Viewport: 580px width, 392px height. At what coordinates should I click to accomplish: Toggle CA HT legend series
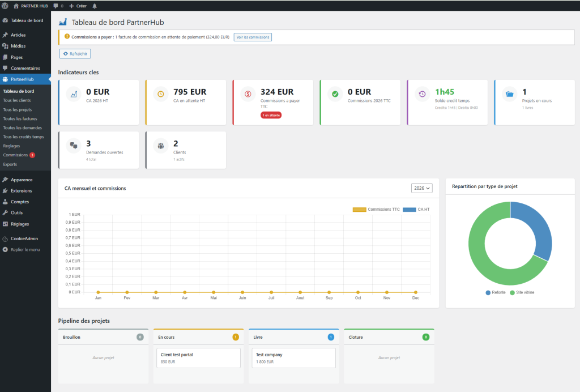pyautogui.click(x=416, y=210)
